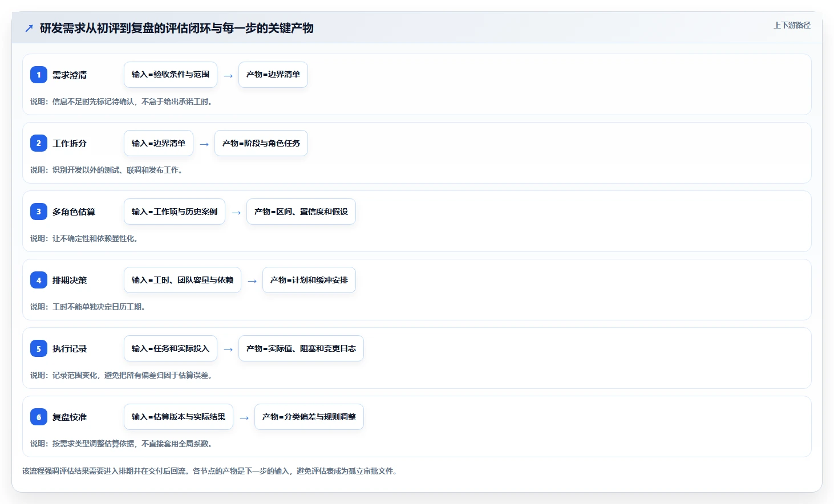Select step number 4 badge
This screenshot has width=834, height=504.
click(39, 280)
